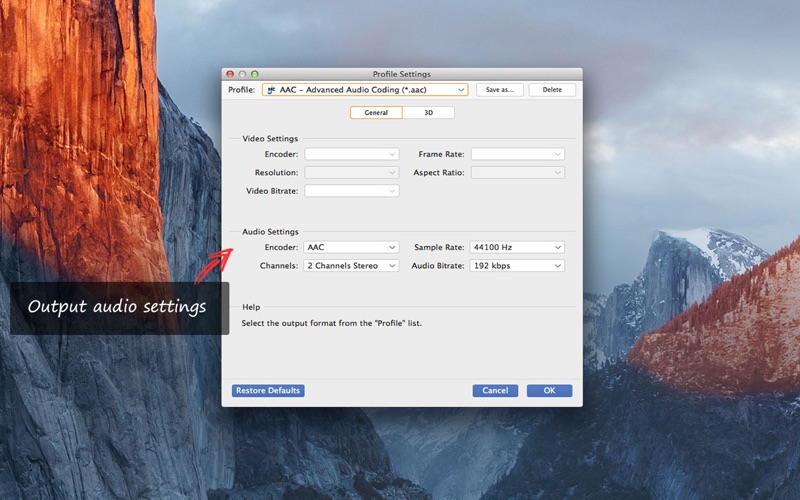Change the Sample Rate from 44100 Hz
Viewport: 800px width, 500px height.
pyautogui.click(x=517, y=247)
